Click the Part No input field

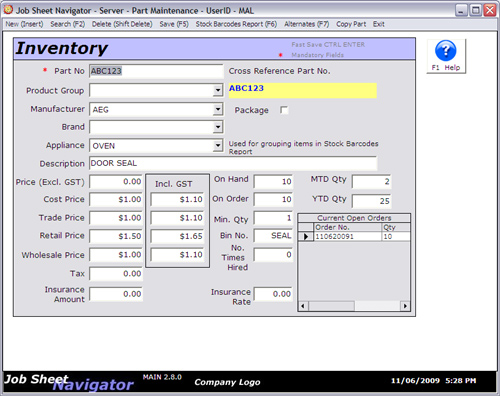tap(156, 71)
